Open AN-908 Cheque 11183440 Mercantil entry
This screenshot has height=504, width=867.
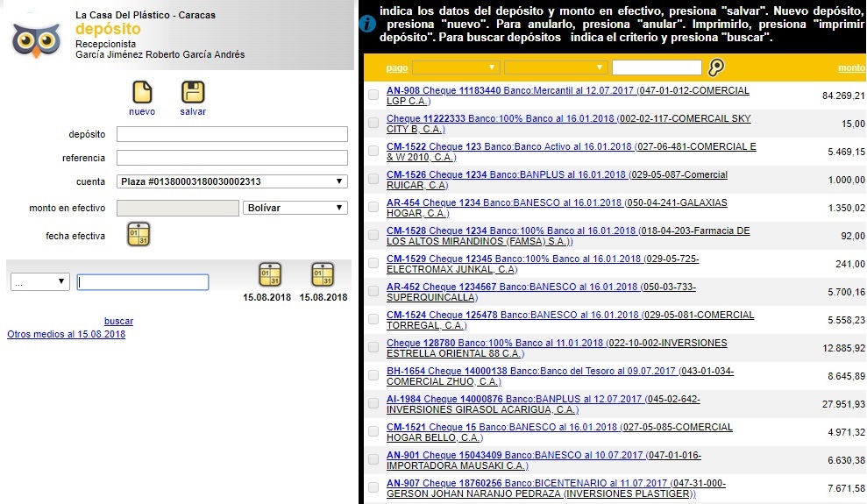click(568, 96)
